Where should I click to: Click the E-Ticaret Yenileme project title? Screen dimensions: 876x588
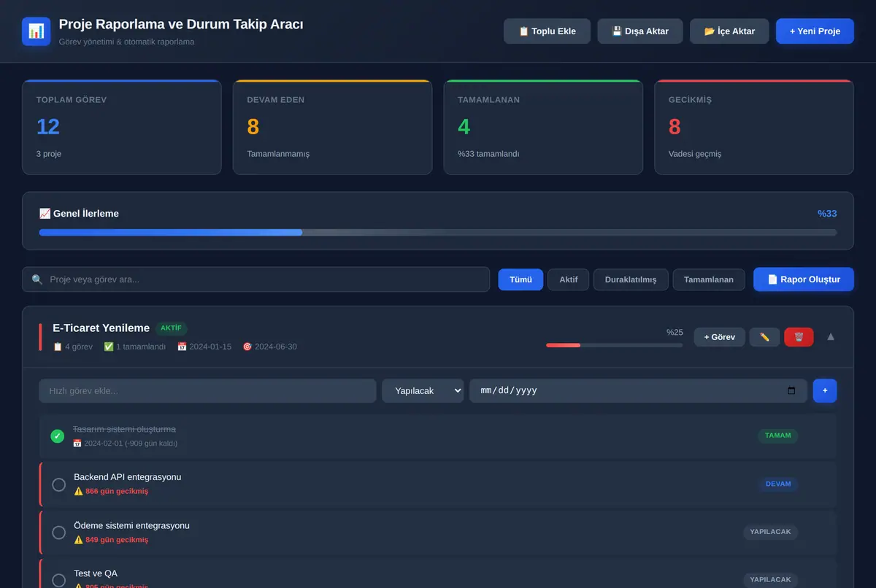tap(101, 328)
